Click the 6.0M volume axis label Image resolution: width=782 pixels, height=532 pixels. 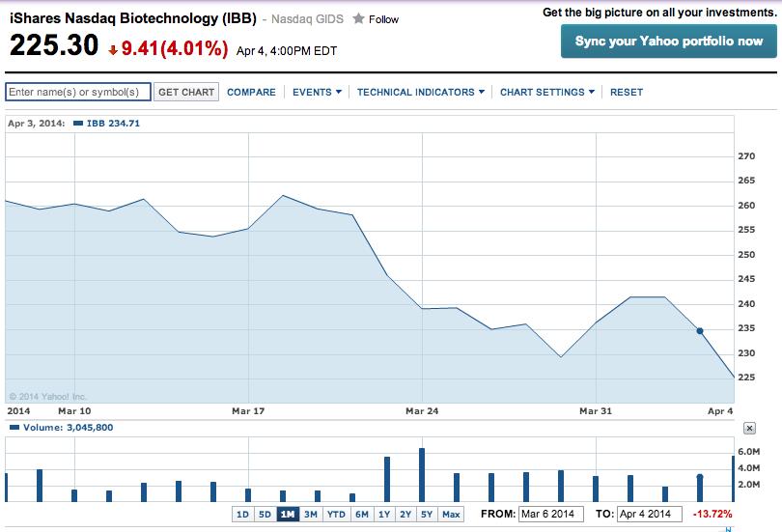(x=748, y=452)
